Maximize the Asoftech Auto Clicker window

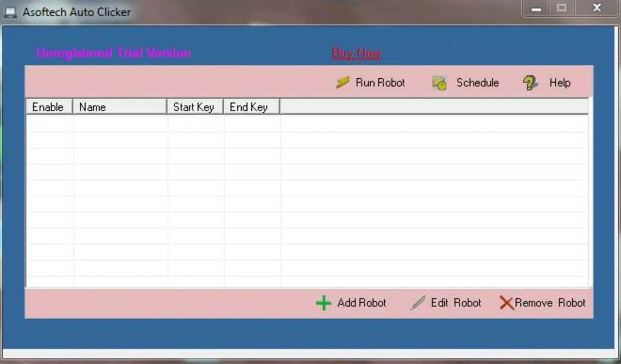(562, 8)
